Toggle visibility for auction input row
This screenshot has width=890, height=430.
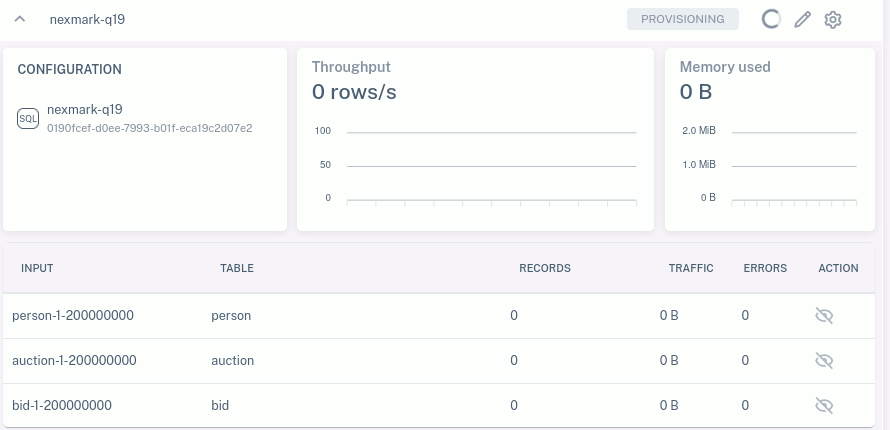pos(824,360)
